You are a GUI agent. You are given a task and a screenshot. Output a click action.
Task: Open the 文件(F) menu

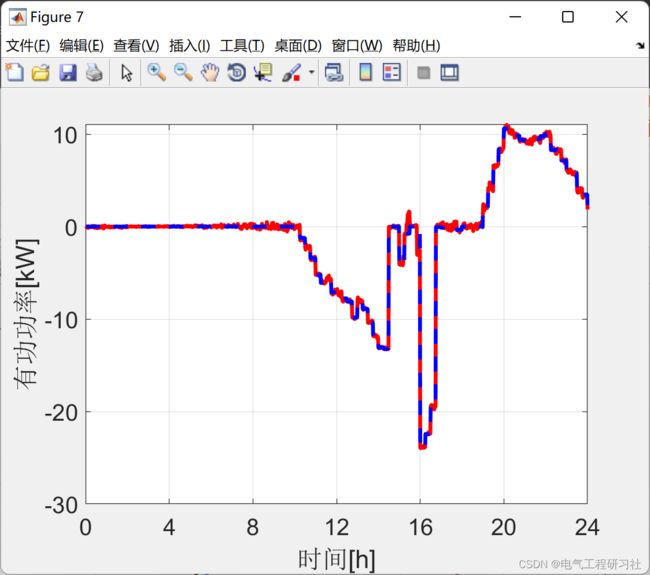click(x=28, y=46)
